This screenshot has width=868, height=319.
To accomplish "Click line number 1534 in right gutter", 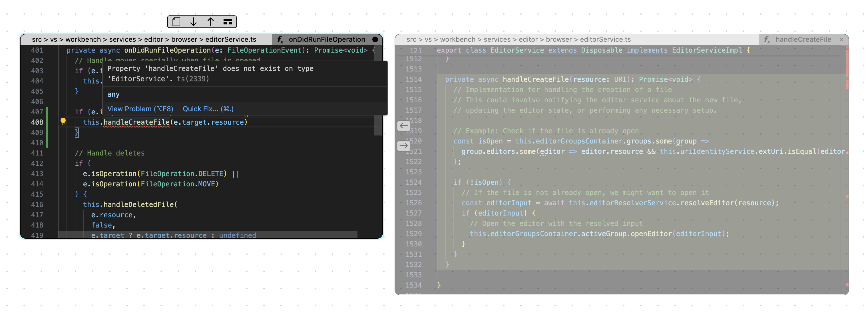I will (413, 285).
